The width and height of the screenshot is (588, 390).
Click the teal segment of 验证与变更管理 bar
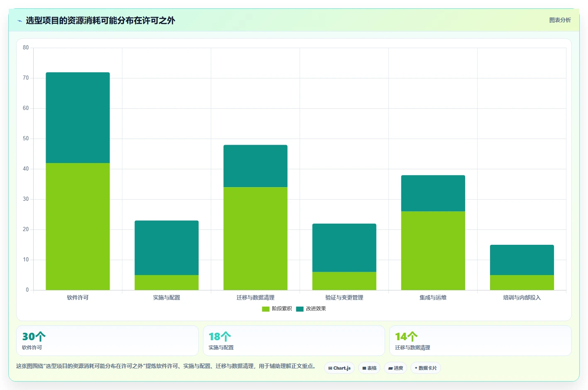344,248
